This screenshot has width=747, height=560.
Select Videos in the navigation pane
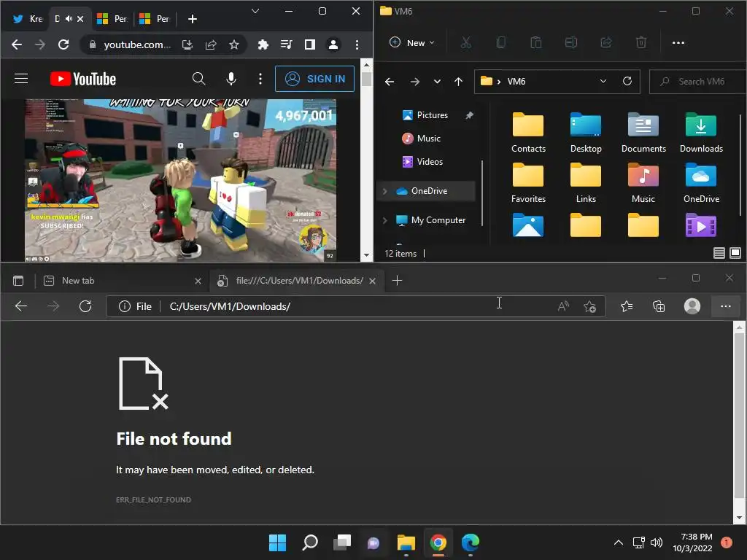click(429, 162)
